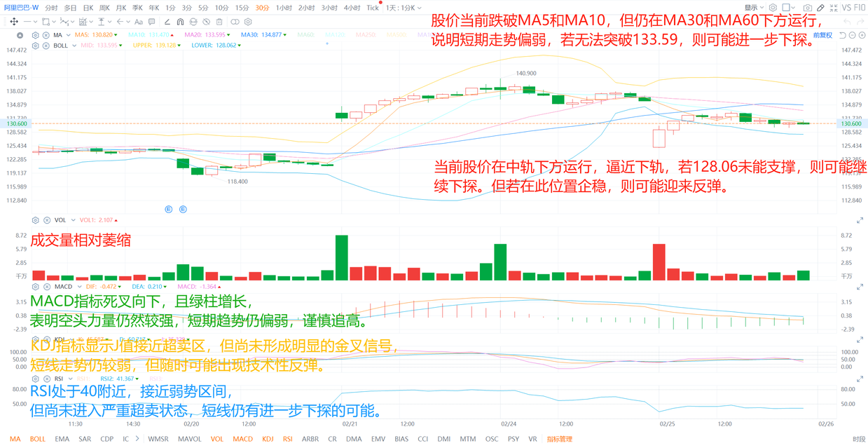Take a chart screenshot with camera icon
868x448 pixels.
click(x=808, y=8)
